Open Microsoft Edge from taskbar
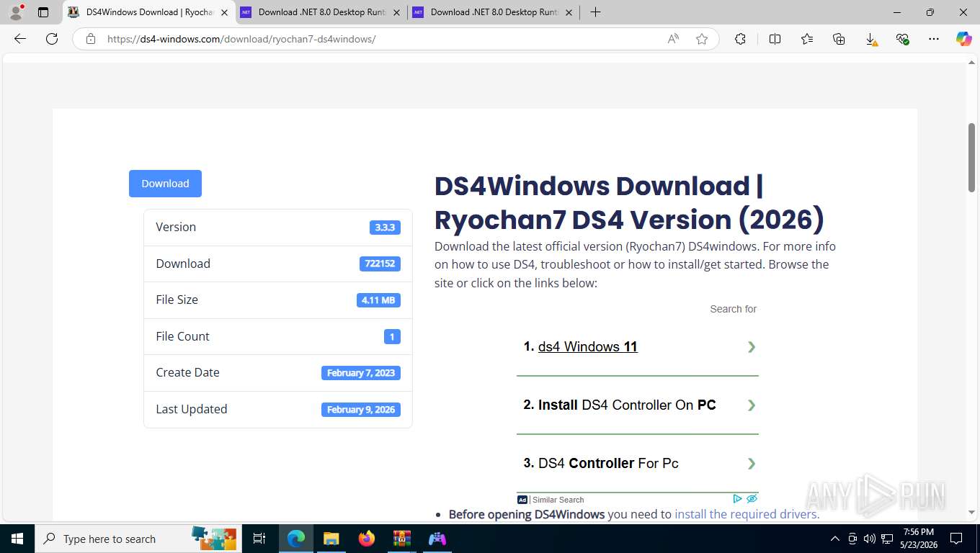The width and height of the screenshot is (980, 553). 296,539
